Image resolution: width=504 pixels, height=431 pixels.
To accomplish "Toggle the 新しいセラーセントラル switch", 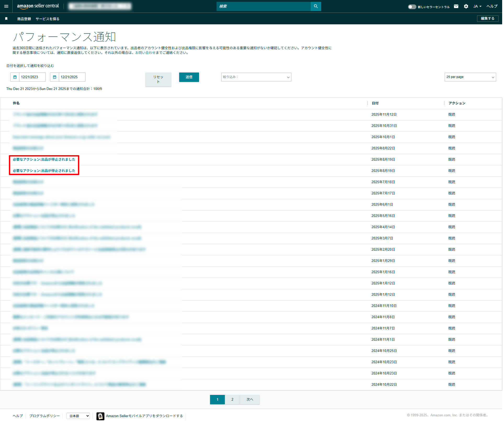I will (x=412, y=7).
